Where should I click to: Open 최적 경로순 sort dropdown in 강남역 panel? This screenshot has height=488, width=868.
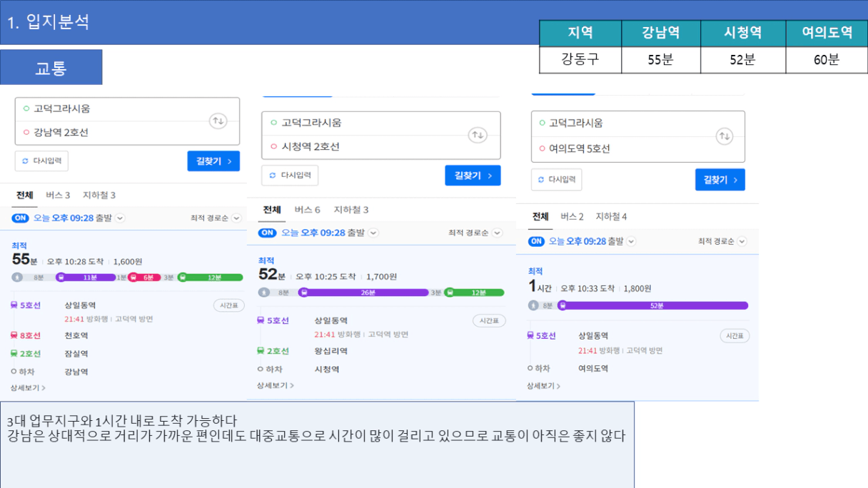click(x=216, y=218)
